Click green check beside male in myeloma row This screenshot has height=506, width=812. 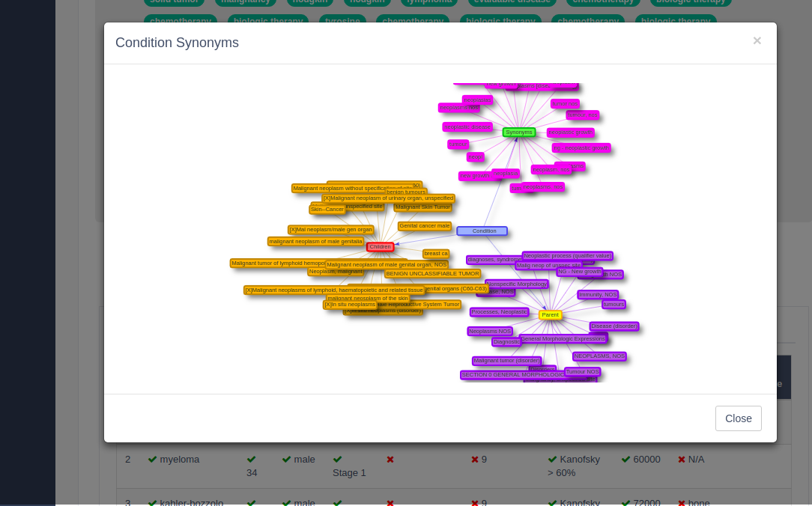[x=286, y=460]
